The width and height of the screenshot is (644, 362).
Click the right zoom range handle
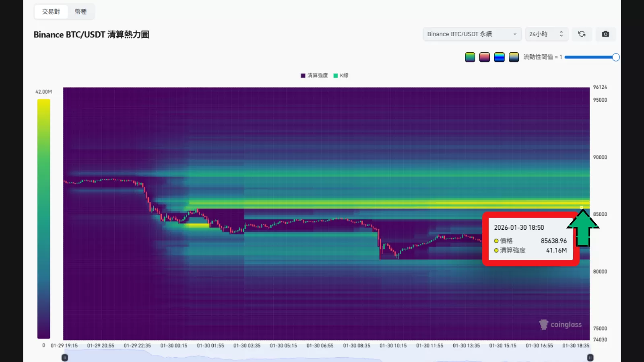(x=590, y=358)
